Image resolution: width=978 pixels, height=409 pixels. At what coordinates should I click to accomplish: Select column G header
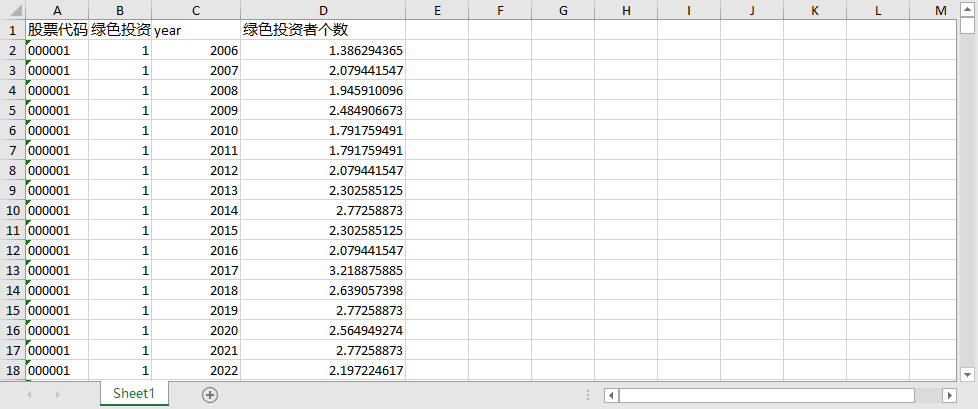point(563,10)
